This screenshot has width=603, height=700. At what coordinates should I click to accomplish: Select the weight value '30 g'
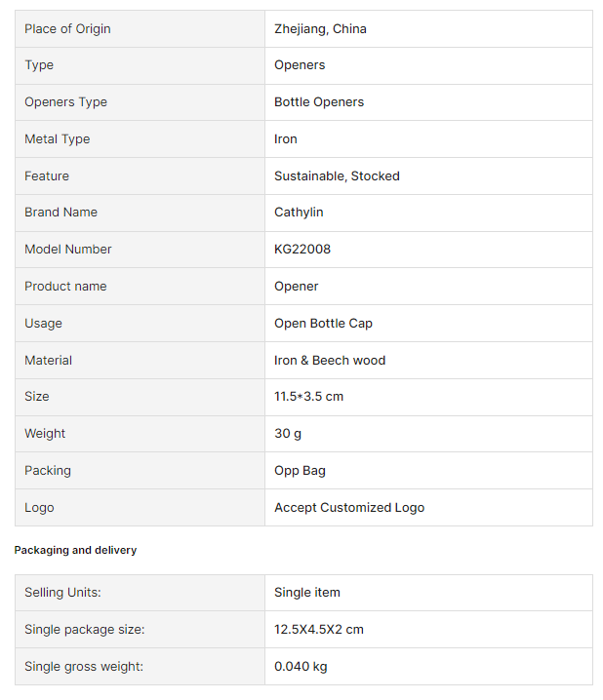tap(290, 434)
